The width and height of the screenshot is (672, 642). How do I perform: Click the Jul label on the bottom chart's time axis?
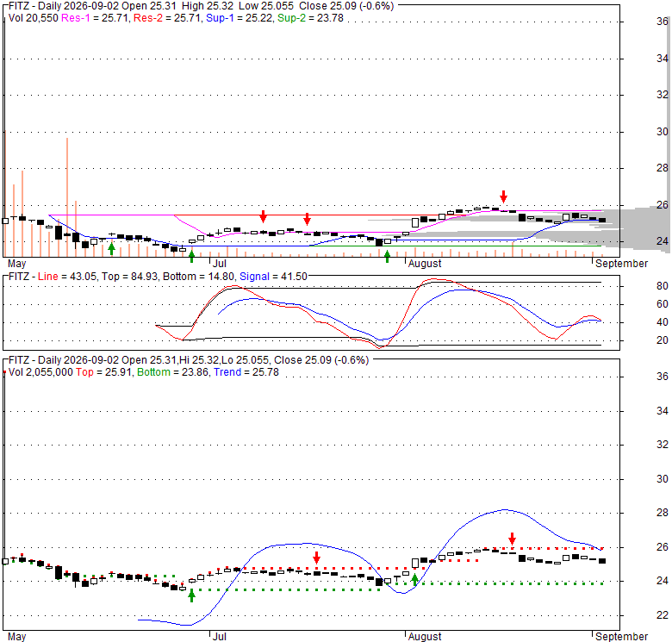click(220, 637)
